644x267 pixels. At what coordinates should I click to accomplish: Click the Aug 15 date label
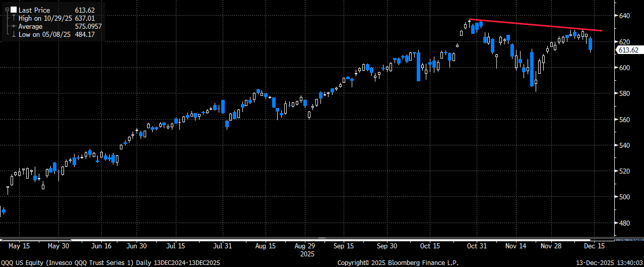[x=266, y=246]
